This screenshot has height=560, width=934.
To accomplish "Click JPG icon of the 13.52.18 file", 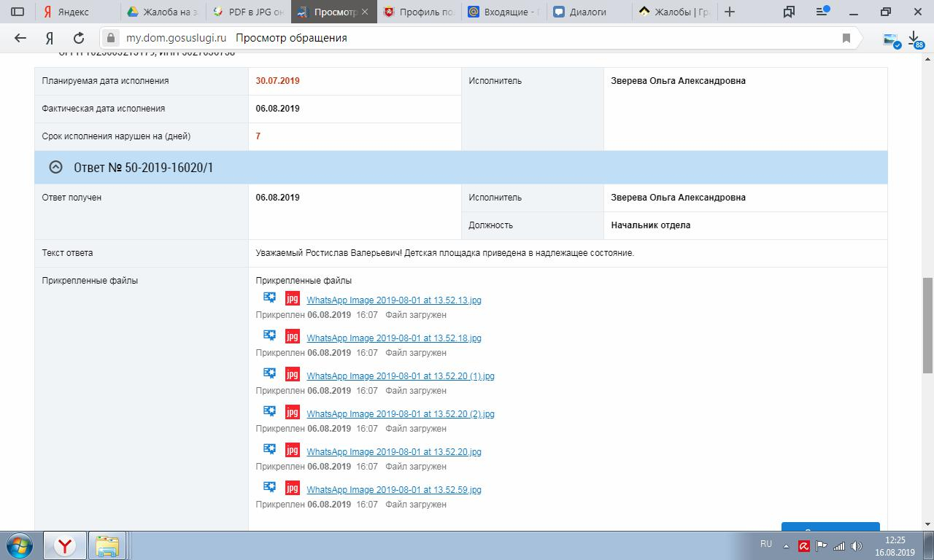I will click(x=292, y=336).
